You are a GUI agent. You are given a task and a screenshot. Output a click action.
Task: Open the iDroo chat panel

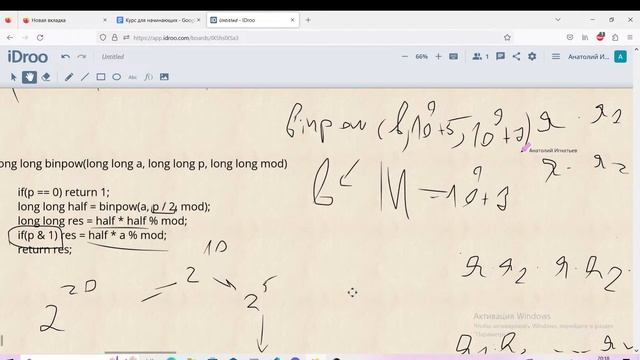500,56
